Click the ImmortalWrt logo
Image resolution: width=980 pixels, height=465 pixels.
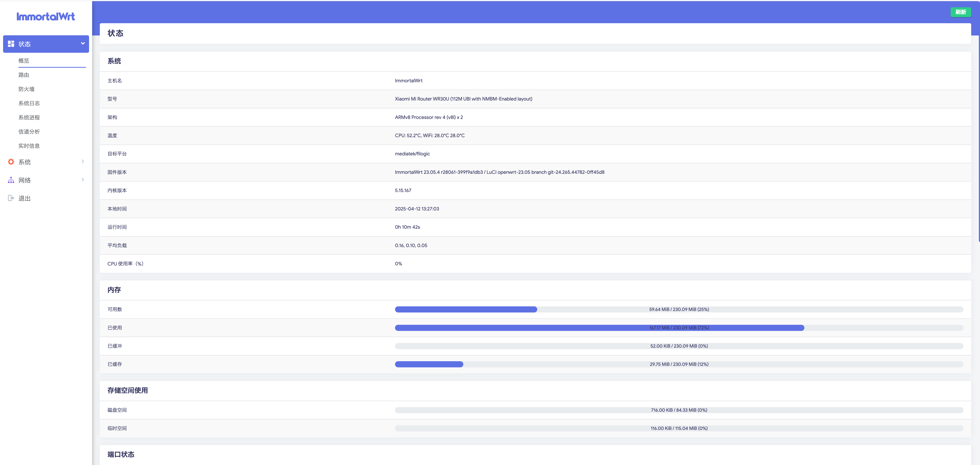coord(46,17)
